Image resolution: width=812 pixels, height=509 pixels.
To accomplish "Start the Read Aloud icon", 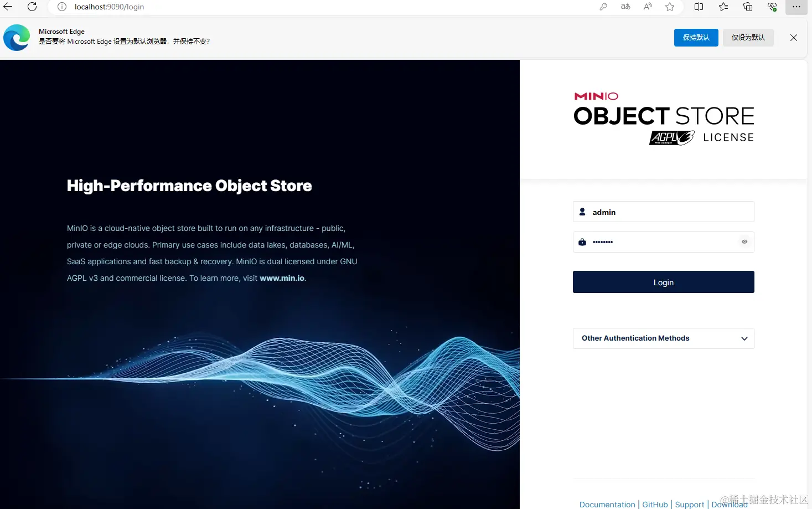I will [x=648, y=7].
